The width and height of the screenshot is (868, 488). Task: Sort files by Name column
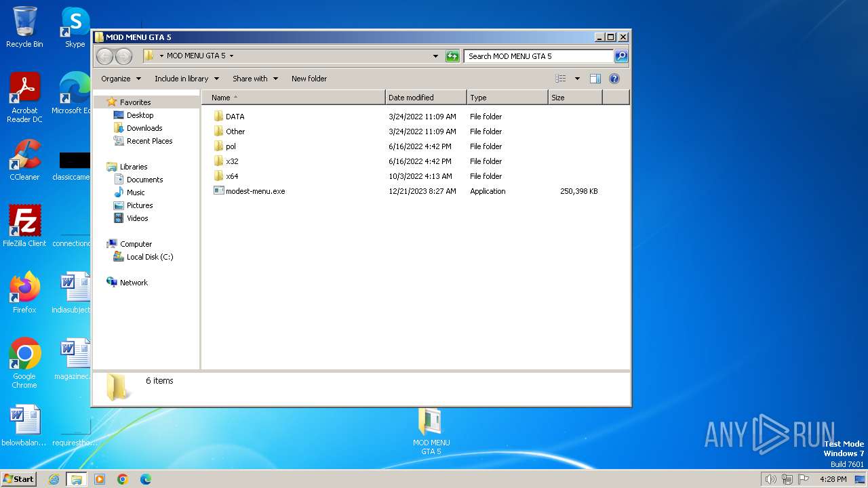293,98
